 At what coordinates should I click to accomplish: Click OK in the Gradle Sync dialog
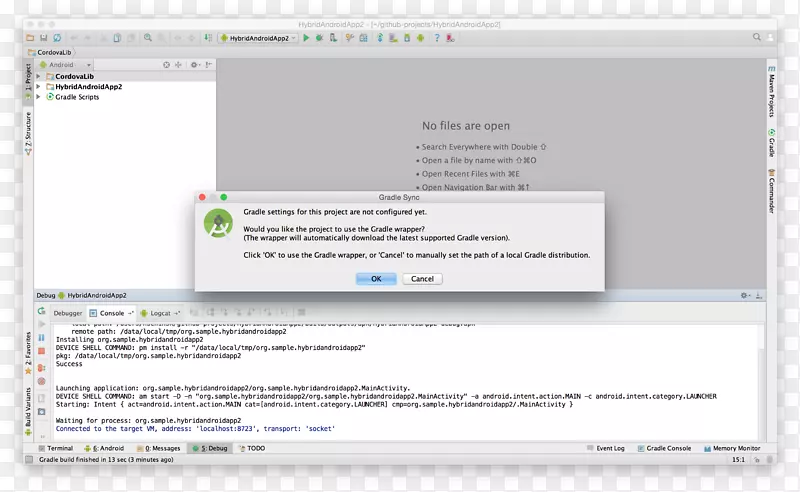[376, 279]
